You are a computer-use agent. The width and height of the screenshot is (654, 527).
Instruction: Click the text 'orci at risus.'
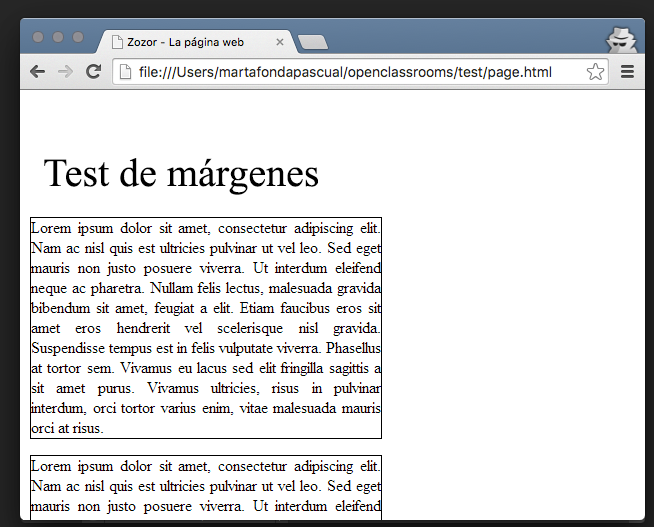[67, 428]
